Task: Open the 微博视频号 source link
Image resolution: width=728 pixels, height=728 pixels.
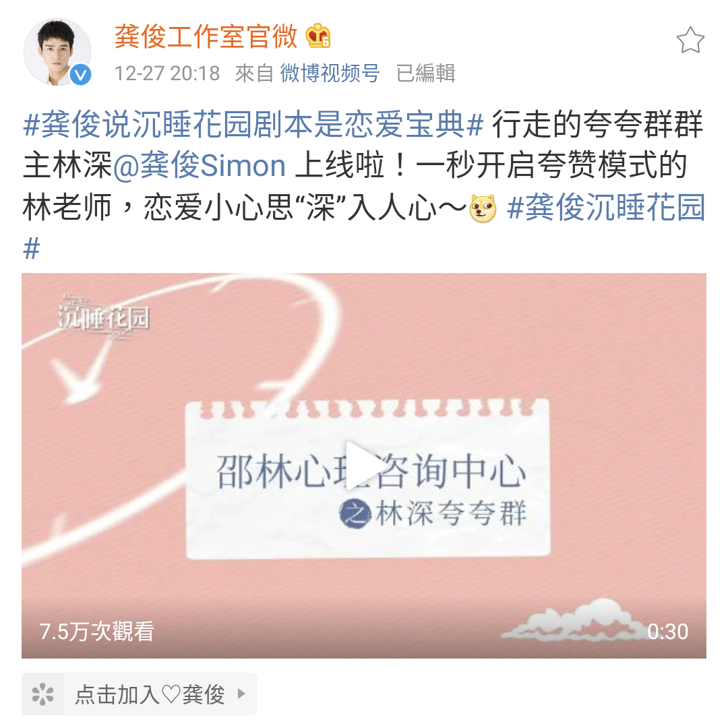Action: [330, 73]
